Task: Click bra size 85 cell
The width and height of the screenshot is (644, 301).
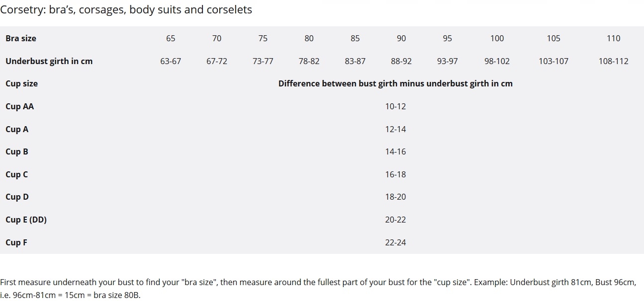Action: click(x=355, y=38)
